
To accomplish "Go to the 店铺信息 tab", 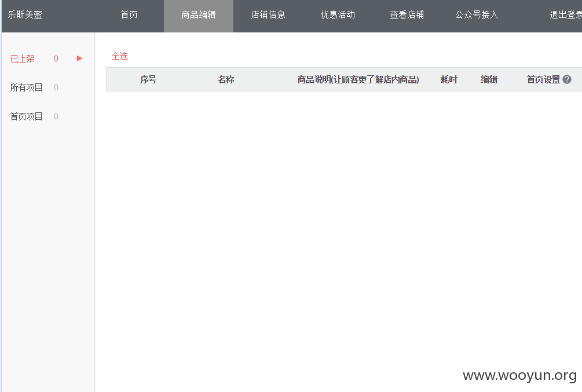I will click(268, 15).
